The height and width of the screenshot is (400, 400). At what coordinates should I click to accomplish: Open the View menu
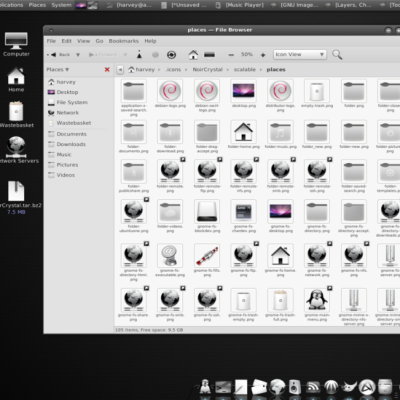84,41
